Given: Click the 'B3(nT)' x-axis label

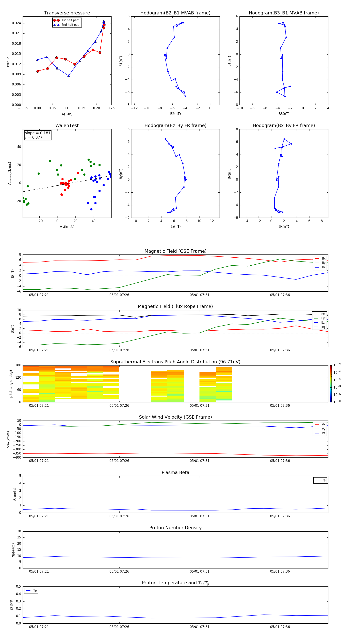Looking at the screenshot, I should point(284,114).
